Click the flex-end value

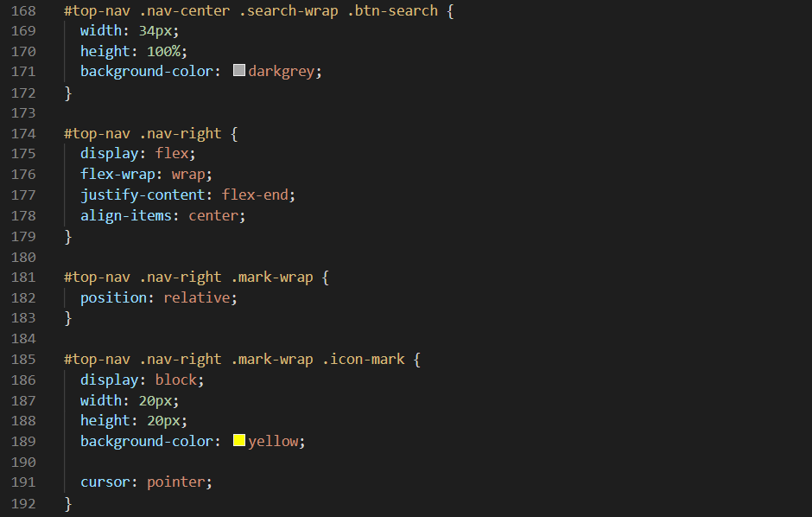pyautogui.click(x=255, y=195)
